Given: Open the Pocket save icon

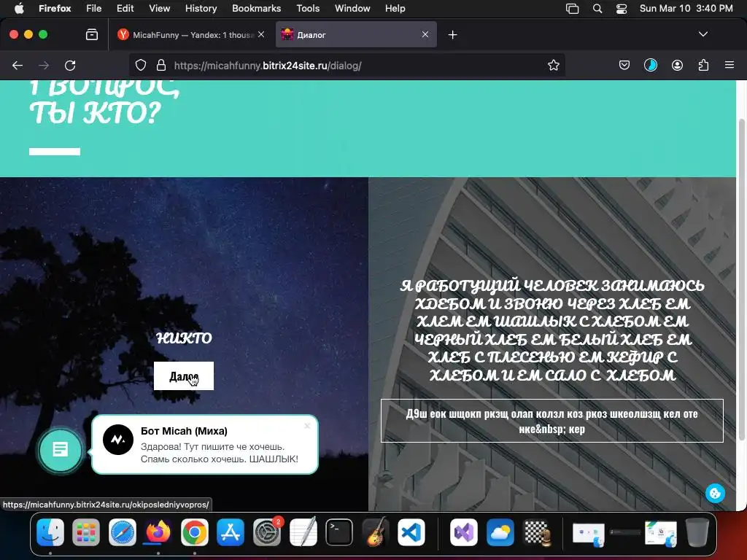Looking at the screenshot, I should (624, 65).
